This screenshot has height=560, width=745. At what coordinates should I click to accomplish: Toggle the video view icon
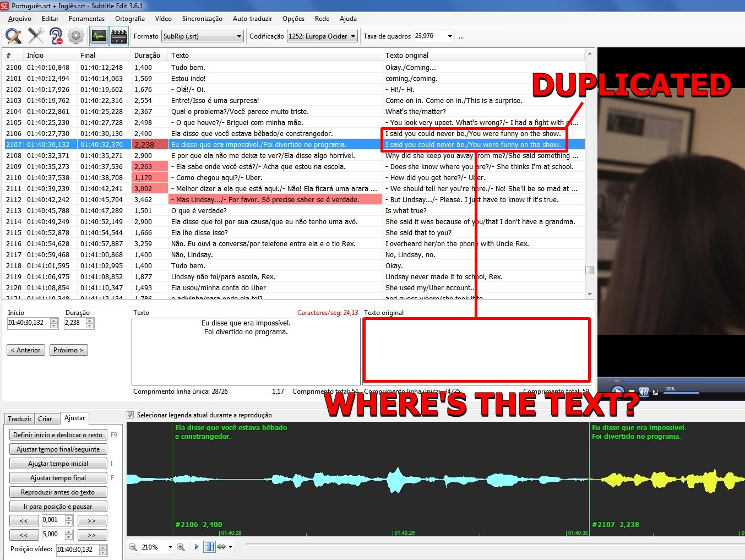[118, 36]
